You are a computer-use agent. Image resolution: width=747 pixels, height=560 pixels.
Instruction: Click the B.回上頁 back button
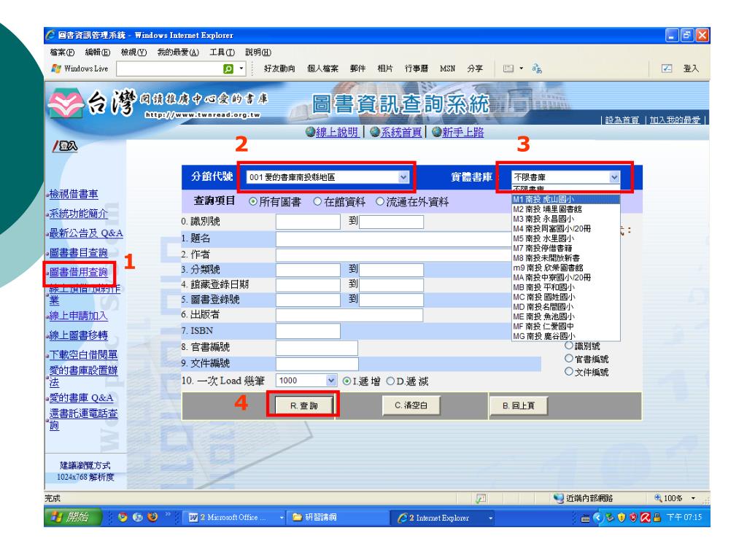coord(519,405)
